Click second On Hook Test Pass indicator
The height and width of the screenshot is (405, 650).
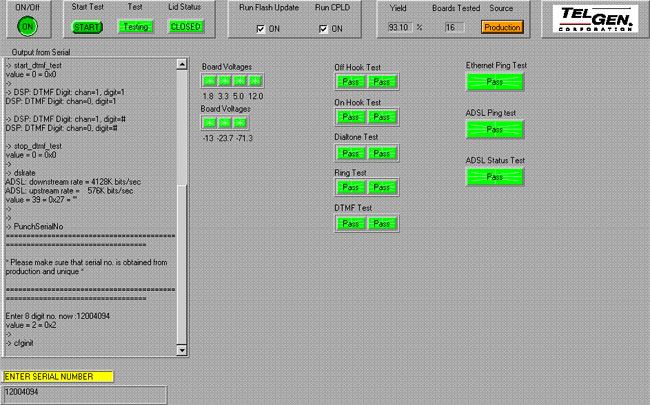(382, 117)
